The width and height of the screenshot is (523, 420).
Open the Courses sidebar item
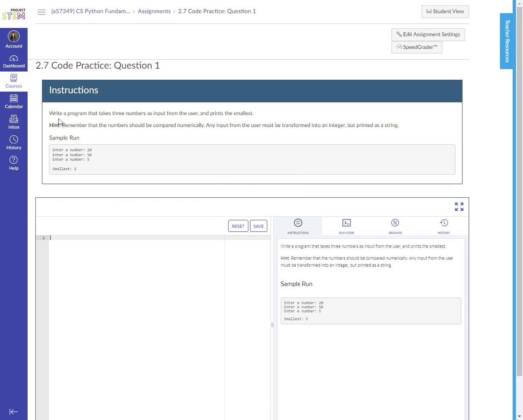tap(14, 81)
